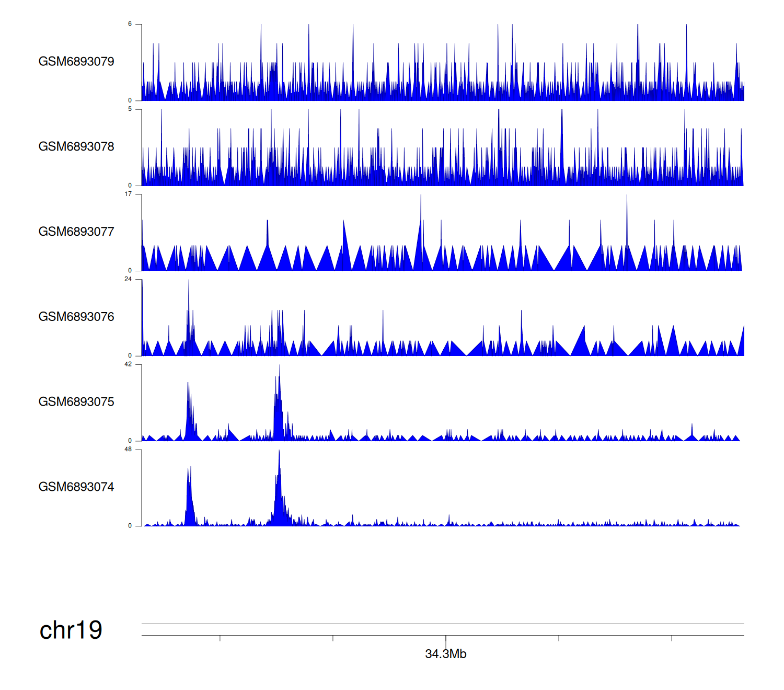Select the GSM6893078 track name

(x=76, y=147)
